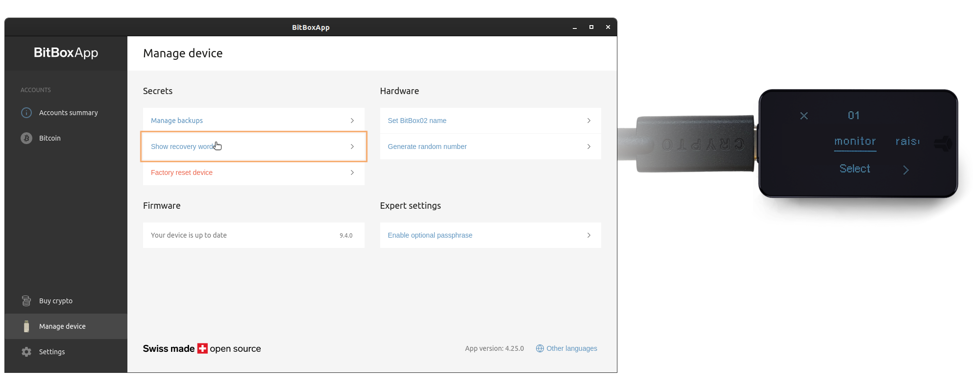
Task: Click Generate random number
Action: (490, 147)
